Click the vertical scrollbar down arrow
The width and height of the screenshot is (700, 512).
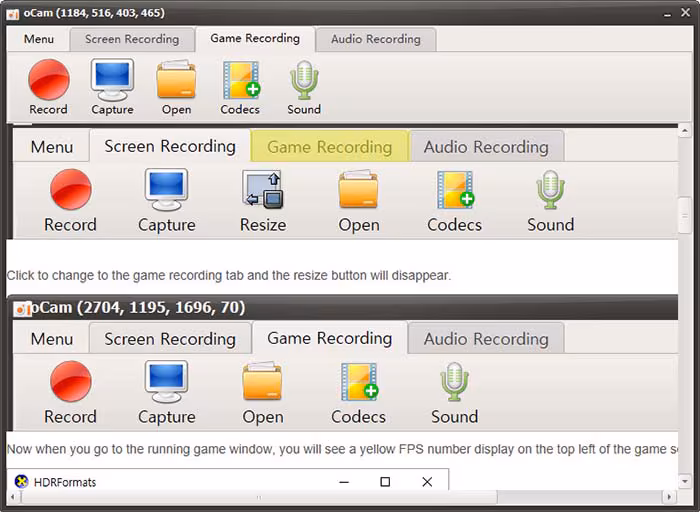coord(684,481)
